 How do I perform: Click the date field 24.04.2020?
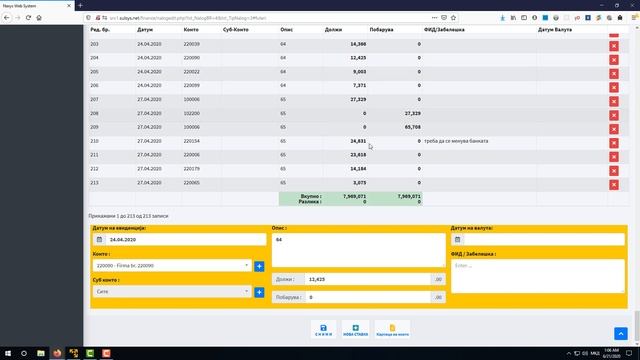(186, 240)
